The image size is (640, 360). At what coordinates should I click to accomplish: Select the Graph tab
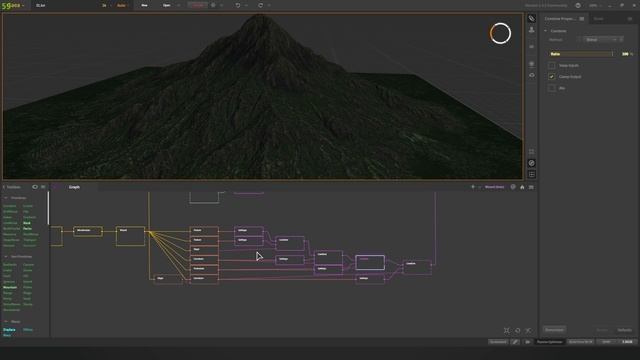(x=74, y=187)
